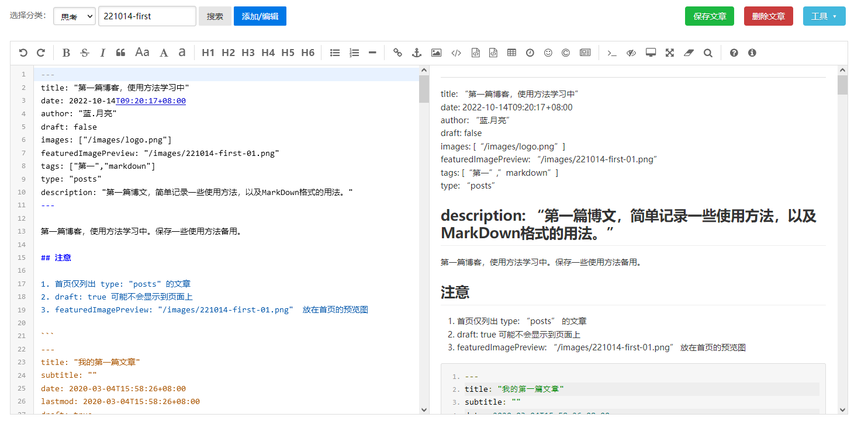Image resolution: width=868 pixels, height=428 pixels.
Task: Apply H2 heading format
Action: 228,53
